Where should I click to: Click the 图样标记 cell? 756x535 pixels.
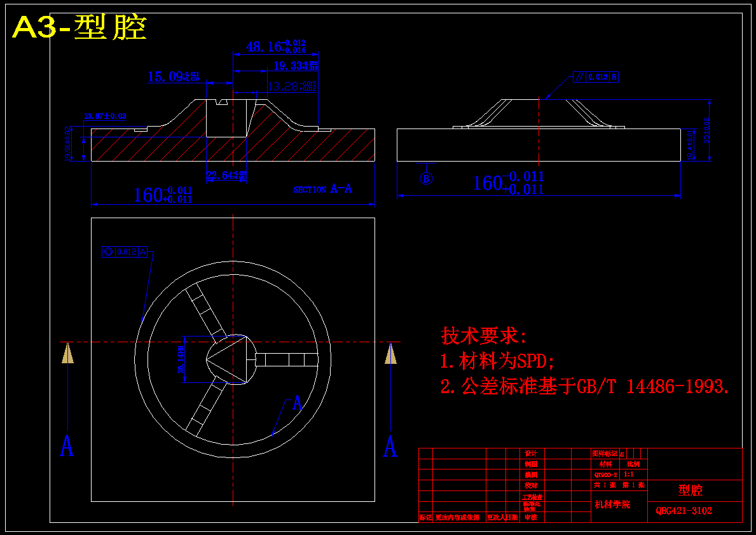click(605, 454)
